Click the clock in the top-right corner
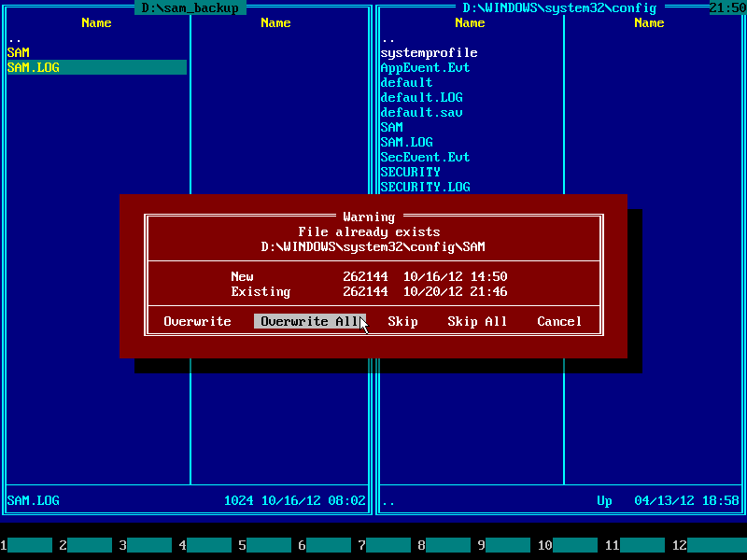The height and width of the screenshot is (560, 747). click(728, 7)
